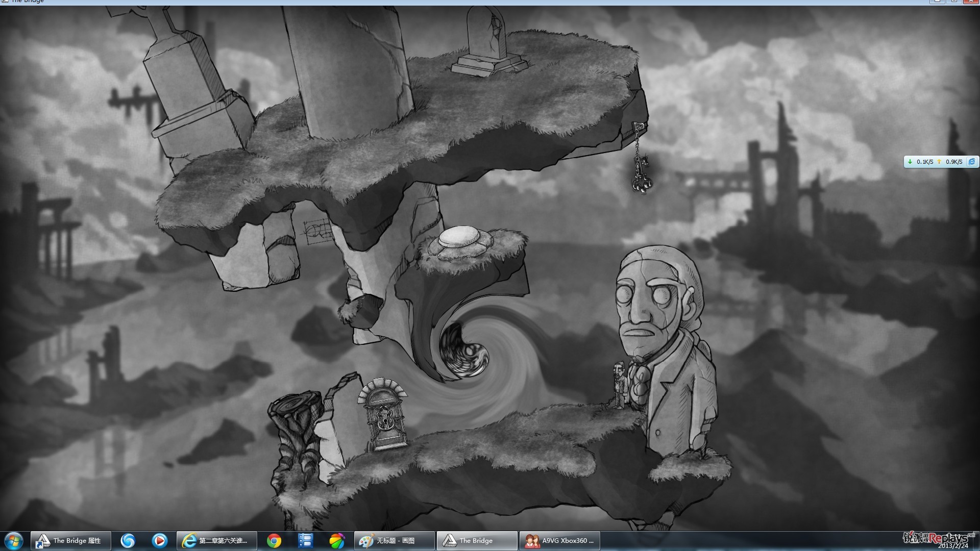The image size is (980, 551).
Task: Open the colorful pinwheel taskbar app
Action: click(337, 541)
